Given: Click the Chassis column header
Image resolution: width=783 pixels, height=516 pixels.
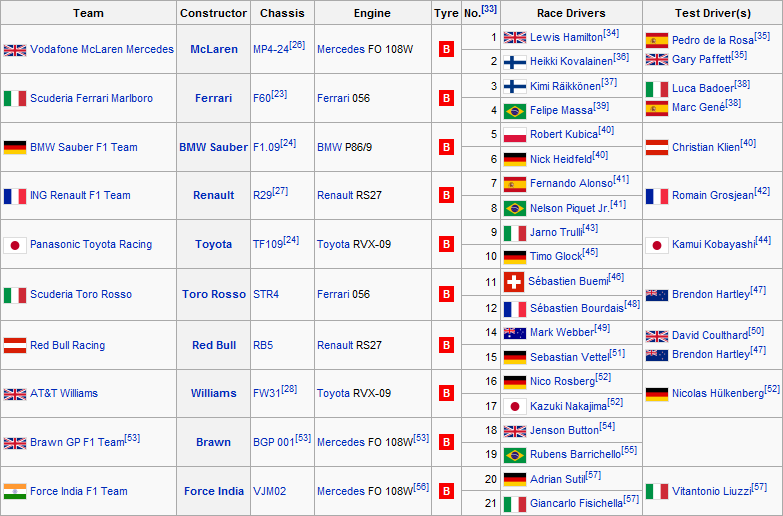Looking at the screenshot, I should click(282, 13).
